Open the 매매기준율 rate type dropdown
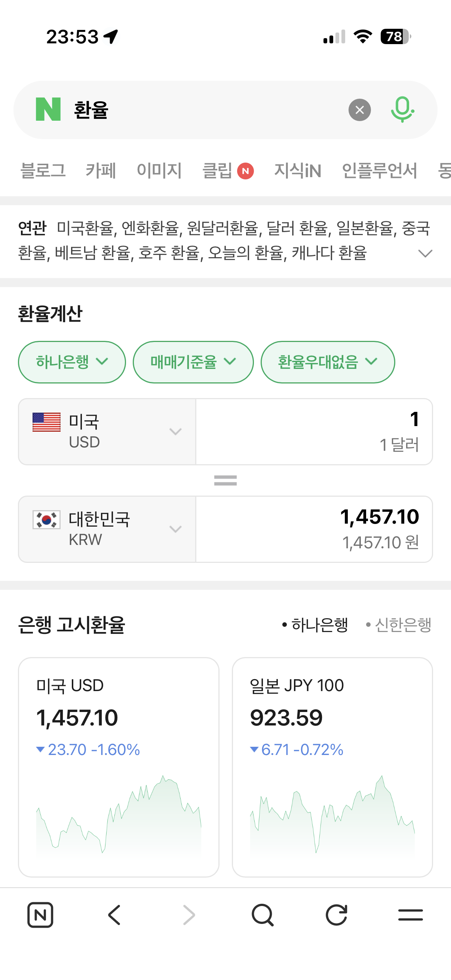 (x=193, y=362)
